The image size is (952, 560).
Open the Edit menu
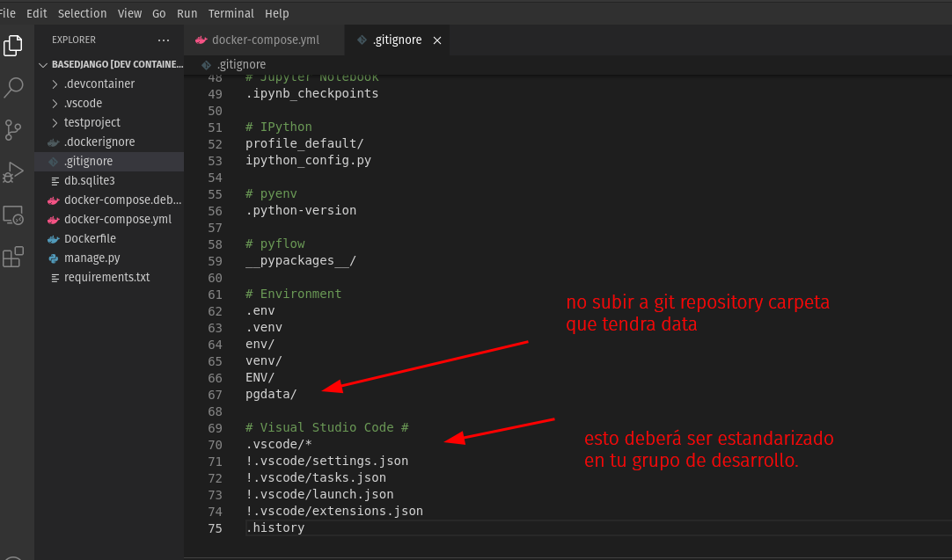[36, 13]
